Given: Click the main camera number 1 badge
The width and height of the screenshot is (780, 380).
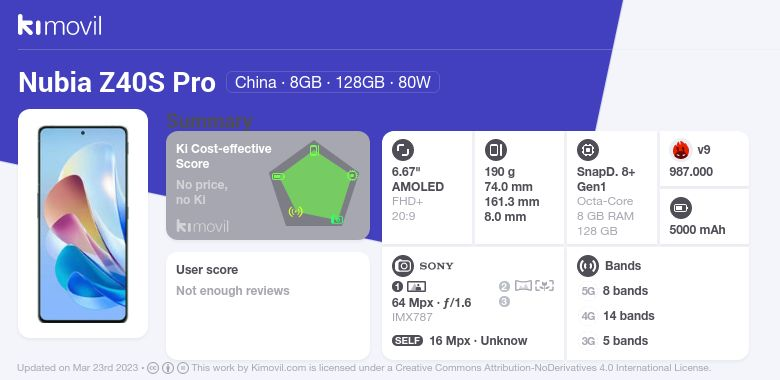Looking at the screenshot, I should (x=397, y=286).
